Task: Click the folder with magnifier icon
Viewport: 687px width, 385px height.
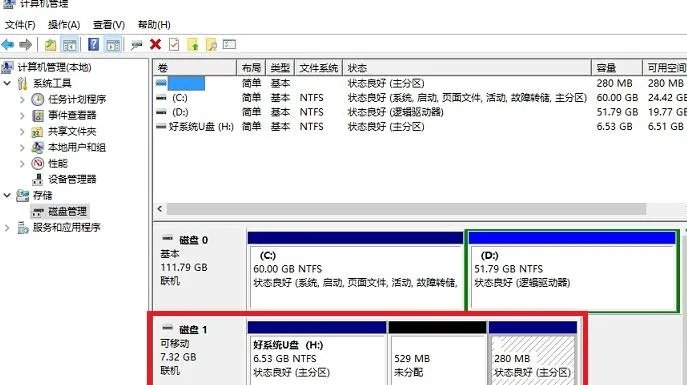Action: 211,45
